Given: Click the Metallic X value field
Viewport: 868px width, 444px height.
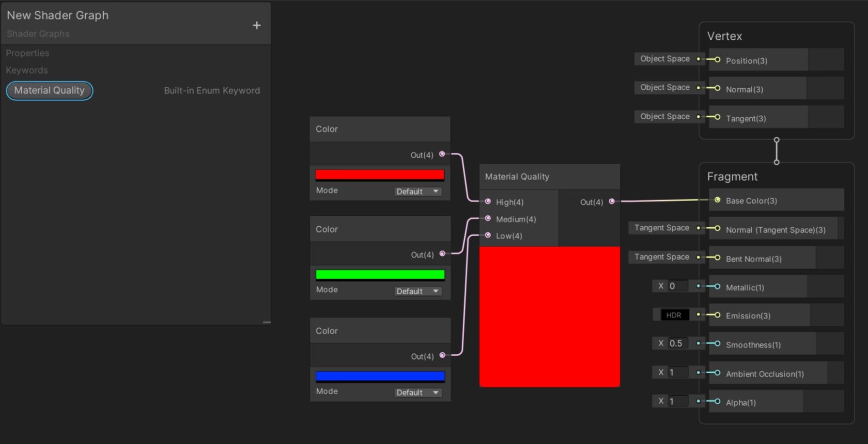Looking at the screenshot, I should click(677, 286).
